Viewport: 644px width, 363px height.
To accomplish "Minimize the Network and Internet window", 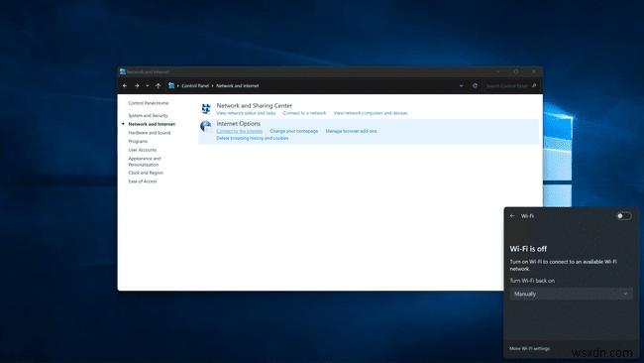I will 498,71.
